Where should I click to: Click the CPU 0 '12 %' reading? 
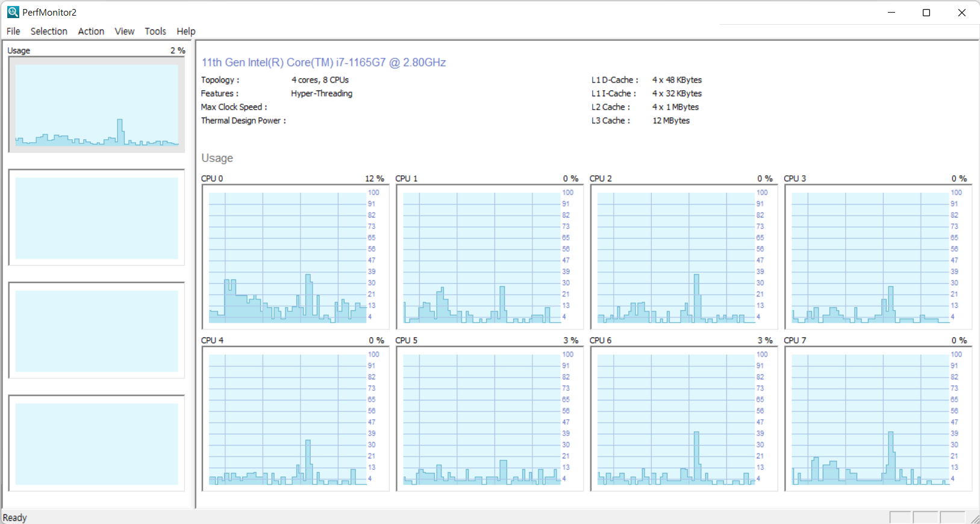[x=375, y=179]
